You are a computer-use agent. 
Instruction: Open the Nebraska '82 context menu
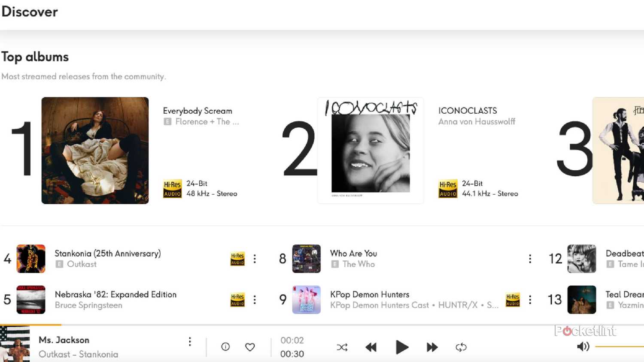[255, 300]
